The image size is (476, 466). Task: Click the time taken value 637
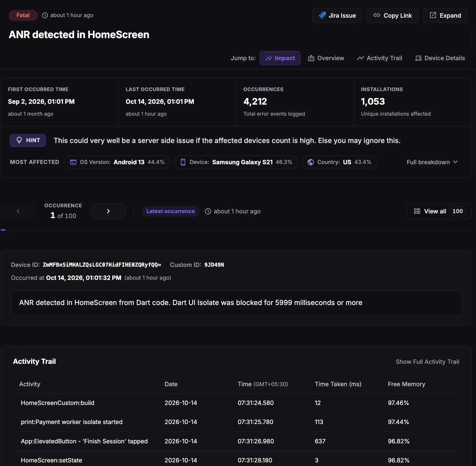tap(320, 441)
